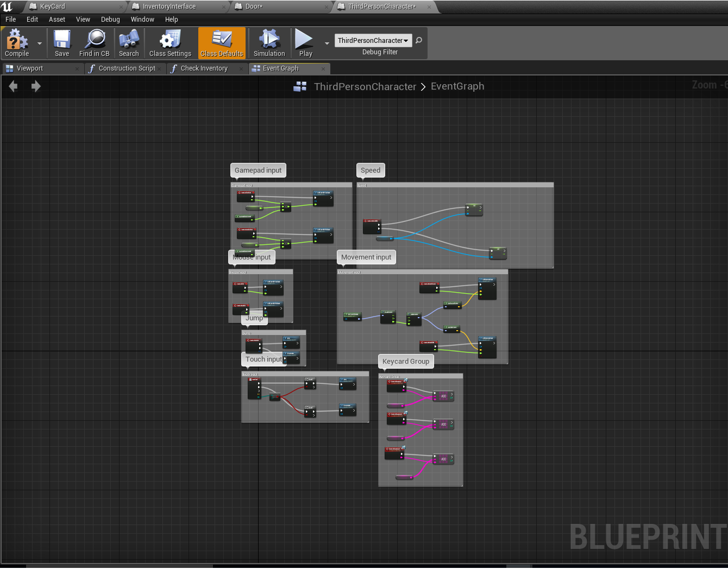Click the Play button

point(305,43)
